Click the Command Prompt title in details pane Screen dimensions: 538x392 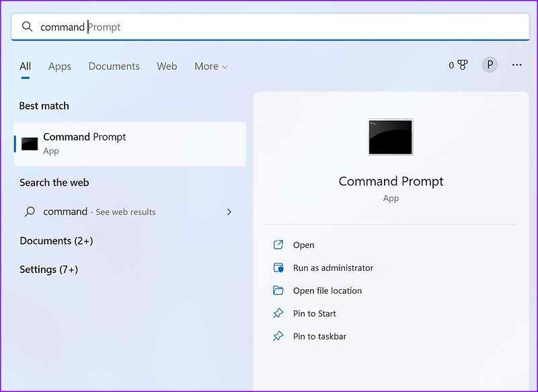tap(391, 181)
